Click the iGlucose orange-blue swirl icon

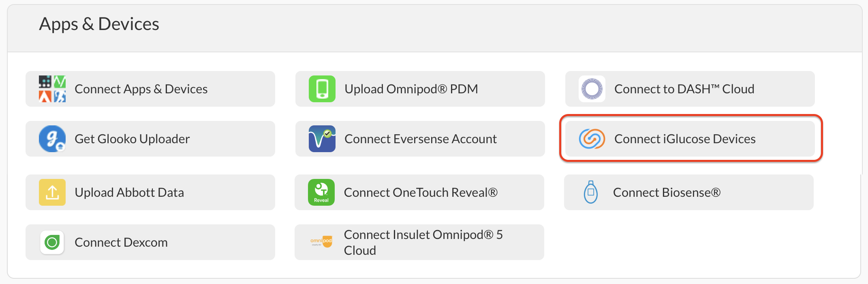pyautogui.click(x=592, y=139)
